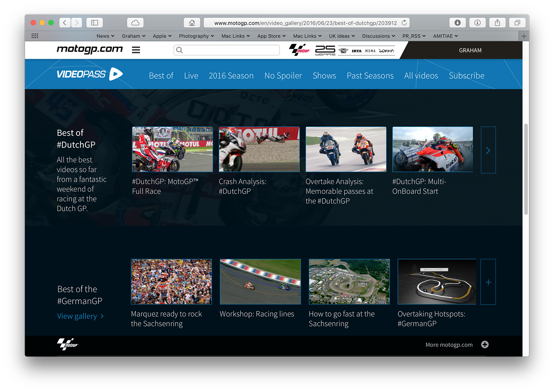Click the site search input field
The width and height of the screenshot is (554, 392).
pos(227,50)
